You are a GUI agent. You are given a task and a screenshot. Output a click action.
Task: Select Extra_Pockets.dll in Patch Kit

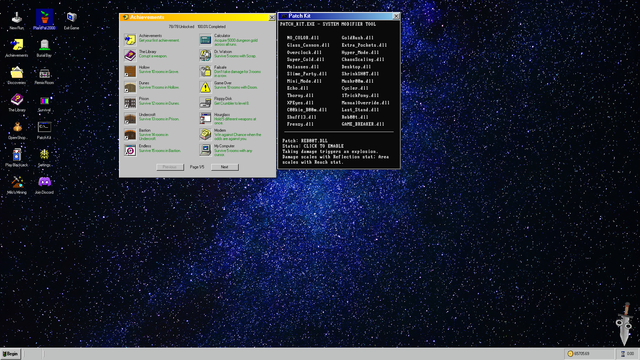pyautogui.click(x=364, y=45)
